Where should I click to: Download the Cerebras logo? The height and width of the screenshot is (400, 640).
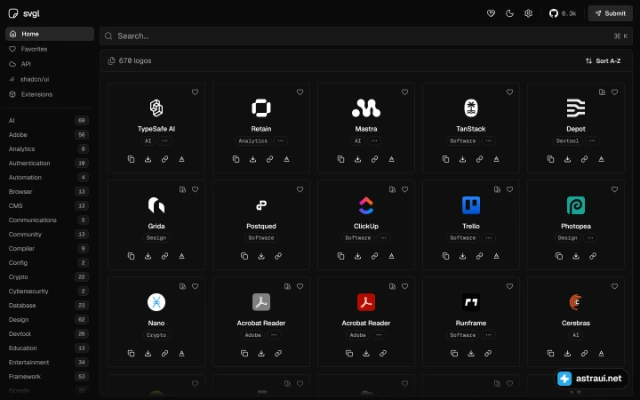(567, 353)
